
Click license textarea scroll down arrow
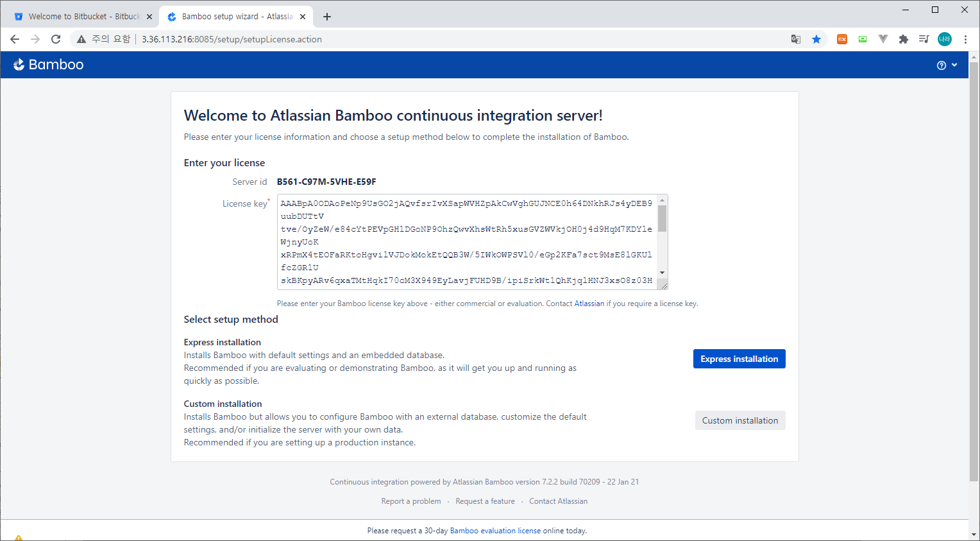(663, 273)
